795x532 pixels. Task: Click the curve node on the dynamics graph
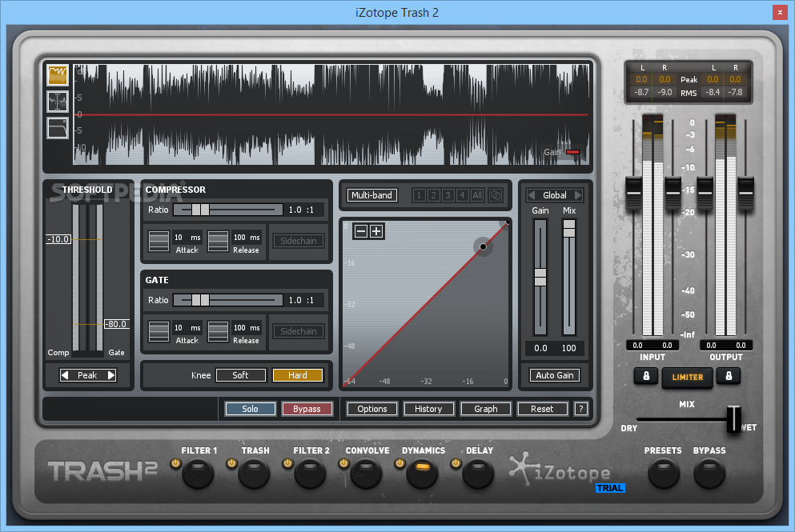(x=484, y=246)
